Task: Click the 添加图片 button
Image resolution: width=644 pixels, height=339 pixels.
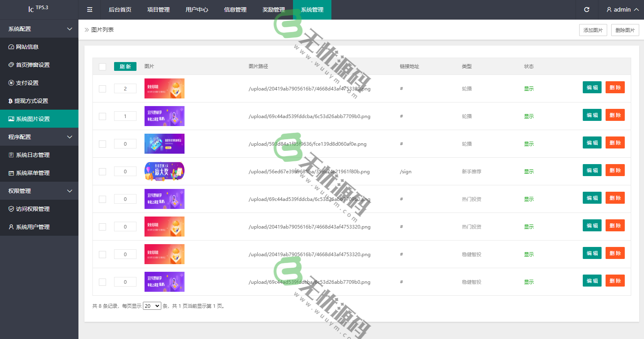Action: (x=593, y=30)
